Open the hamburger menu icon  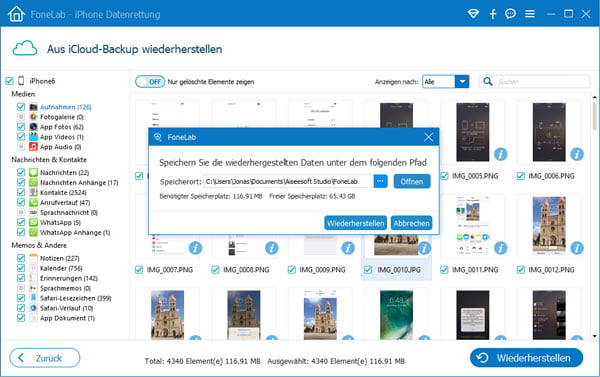pos(530,14)
